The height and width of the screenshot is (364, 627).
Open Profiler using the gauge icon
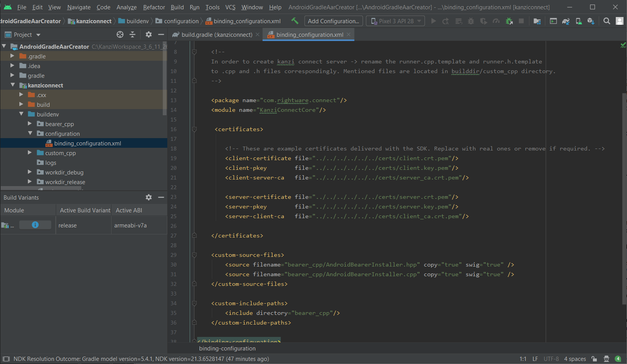(496, 21)
